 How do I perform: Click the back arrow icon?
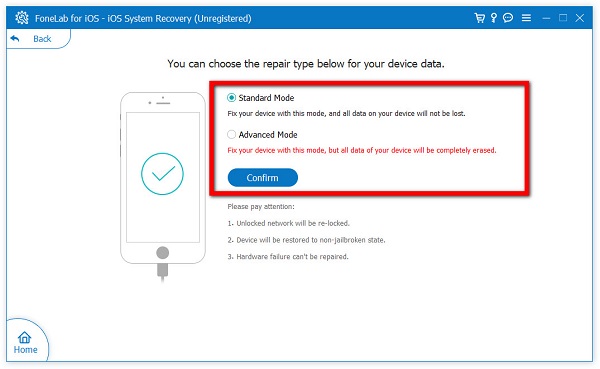point(15,39)
